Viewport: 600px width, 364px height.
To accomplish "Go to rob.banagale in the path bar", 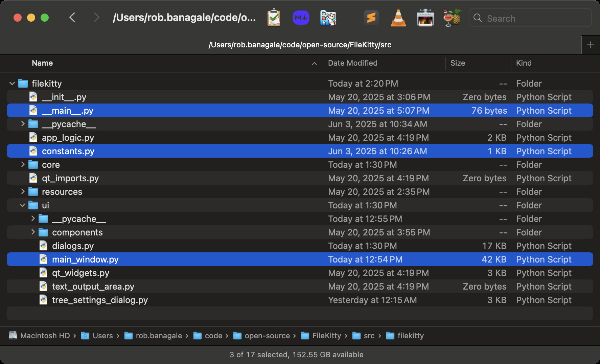I will [x=159, y=336].
